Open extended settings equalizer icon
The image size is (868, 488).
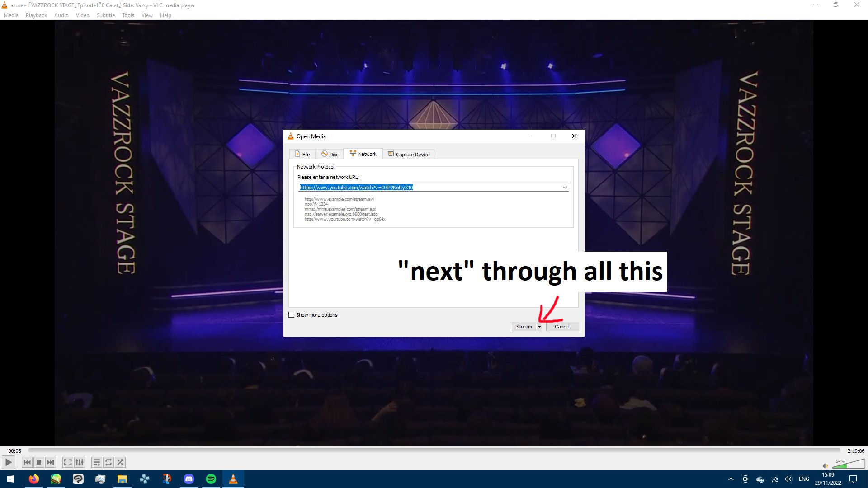80,462
